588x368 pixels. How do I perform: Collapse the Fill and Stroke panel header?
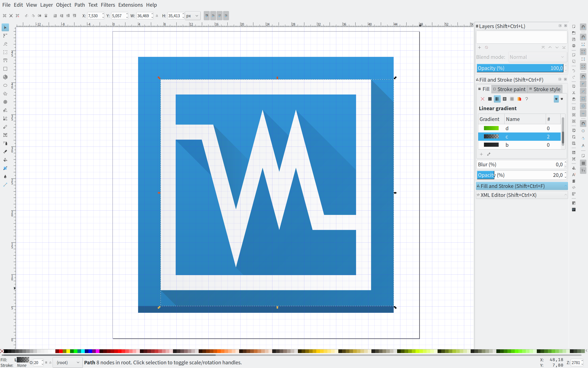(x=522, y=186)
